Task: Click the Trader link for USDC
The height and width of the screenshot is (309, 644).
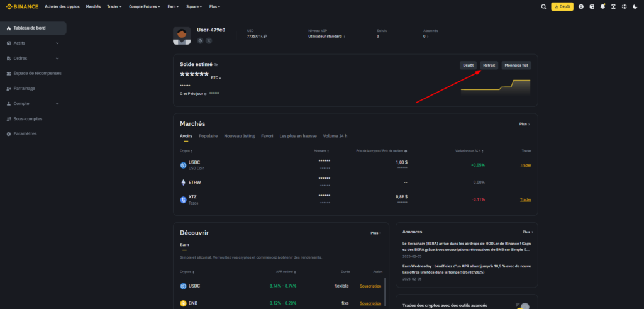Action: point(525,165)
